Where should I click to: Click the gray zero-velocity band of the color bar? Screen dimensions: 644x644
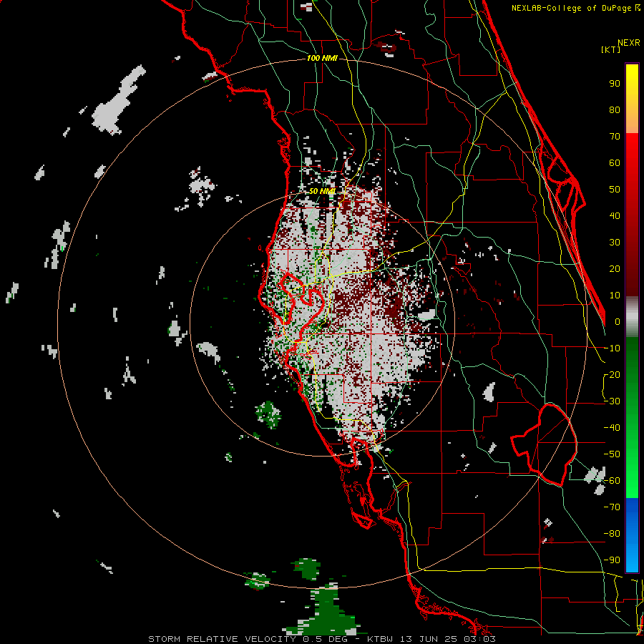[x=632, y=316]
